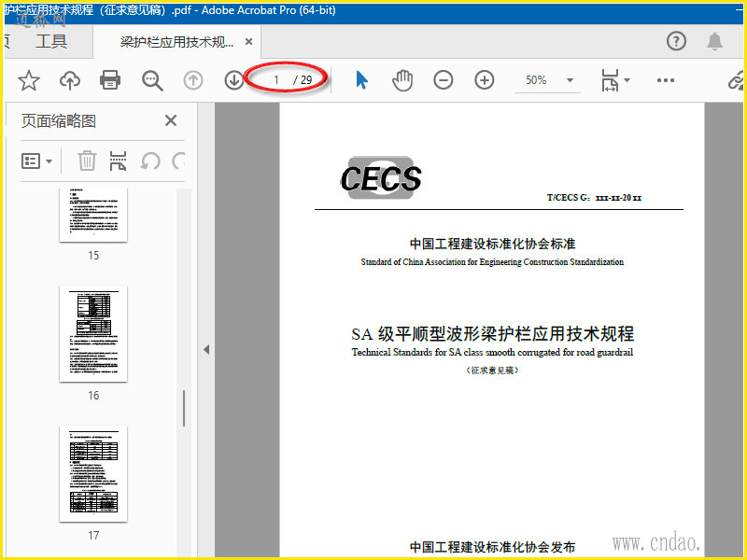This screenshot has width=747, height=560.
Task: Open the notifications bell
Action: click(714, 41)
